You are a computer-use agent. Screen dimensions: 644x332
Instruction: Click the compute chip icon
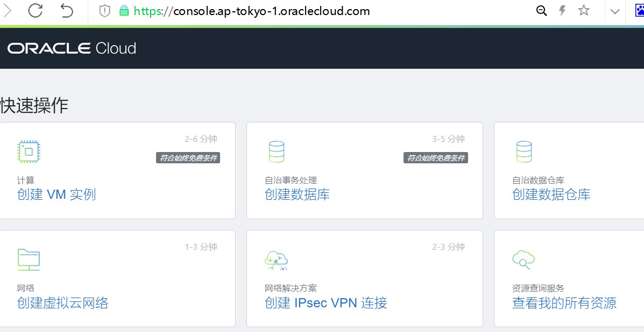[x=29, y=151]
